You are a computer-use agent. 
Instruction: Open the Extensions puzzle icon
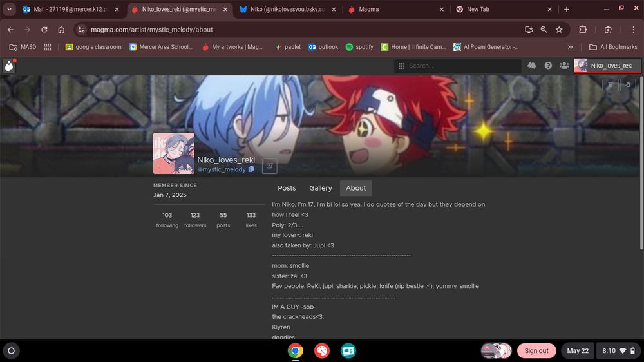click(x=583, y=30)
